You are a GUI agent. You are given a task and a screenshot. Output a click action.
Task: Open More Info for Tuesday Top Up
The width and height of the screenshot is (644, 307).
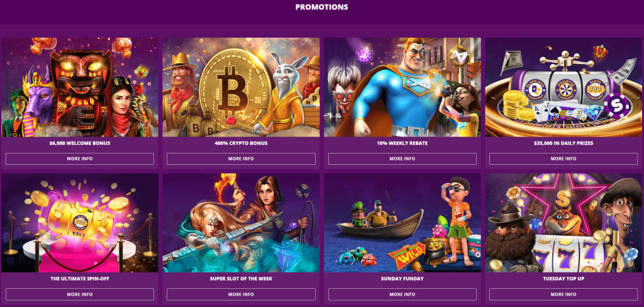(563, 294)
